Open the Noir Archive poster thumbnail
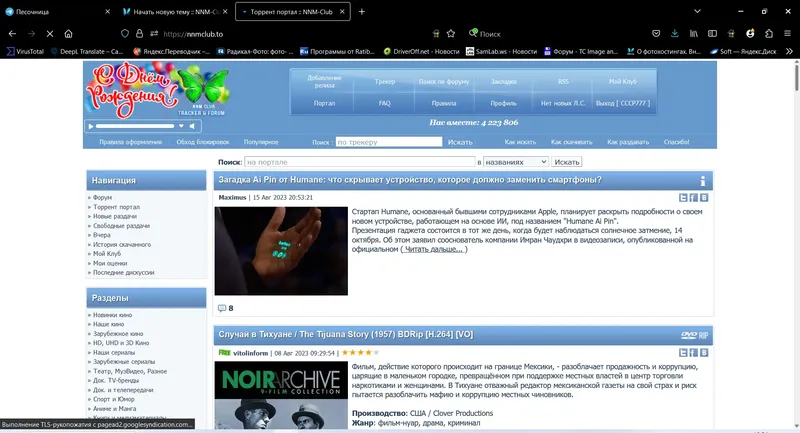This screenshot has height=433, width=800. tap(281, 395)
